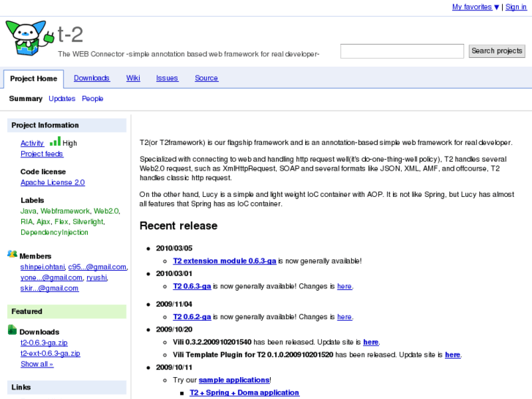Click the Members people icon
532x399 pixels.
pos(12,254)
